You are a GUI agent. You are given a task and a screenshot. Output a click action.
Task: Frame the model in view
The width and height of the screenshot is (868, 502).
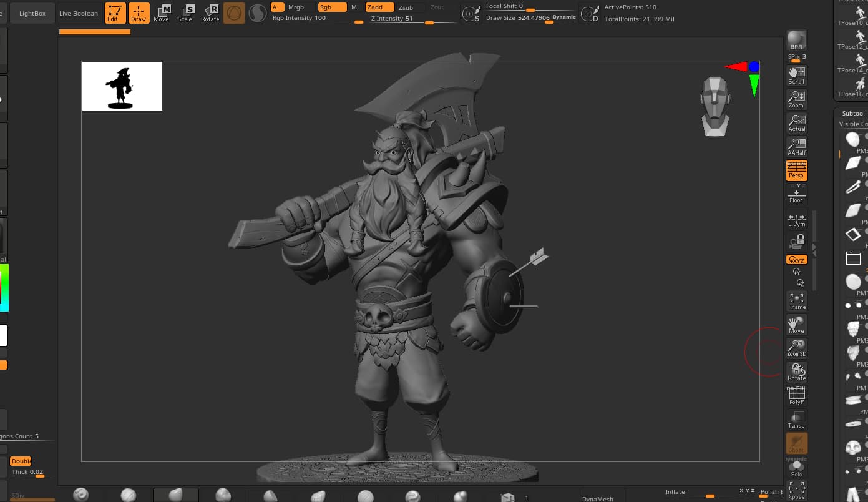797,301
